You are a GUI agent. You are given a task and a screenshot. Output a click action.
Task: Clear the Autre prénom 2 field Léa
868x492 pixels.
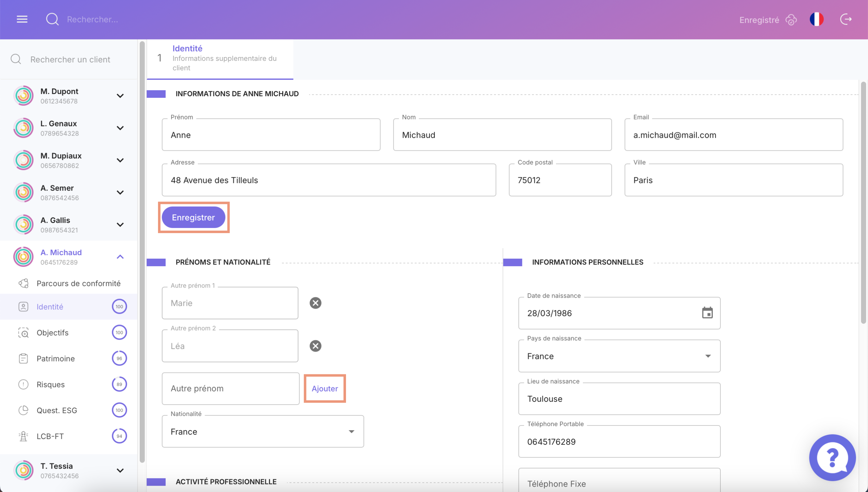(315, 346)
